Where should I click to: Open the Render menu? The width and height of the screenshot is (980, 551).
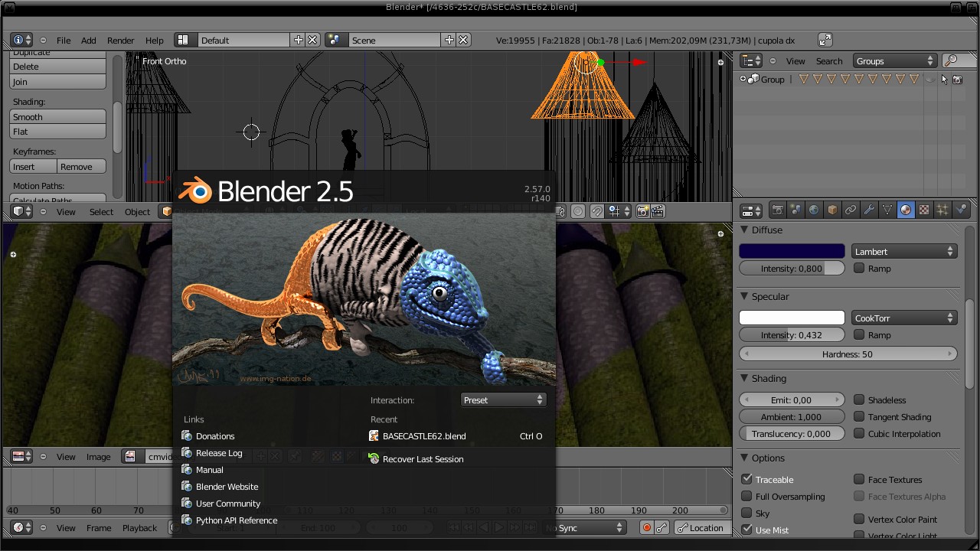[x=120, y=41]
